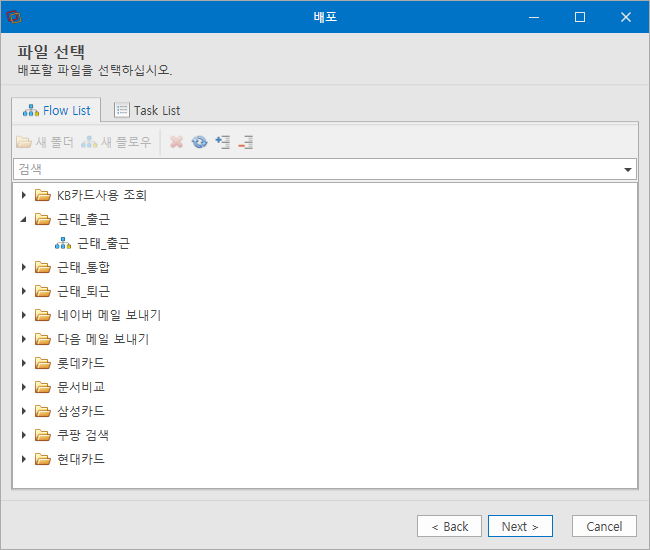Image resolution: width=650 pixels, height=550 pixels.
Task: Click the Back button
Action: [x=449, y=526]
